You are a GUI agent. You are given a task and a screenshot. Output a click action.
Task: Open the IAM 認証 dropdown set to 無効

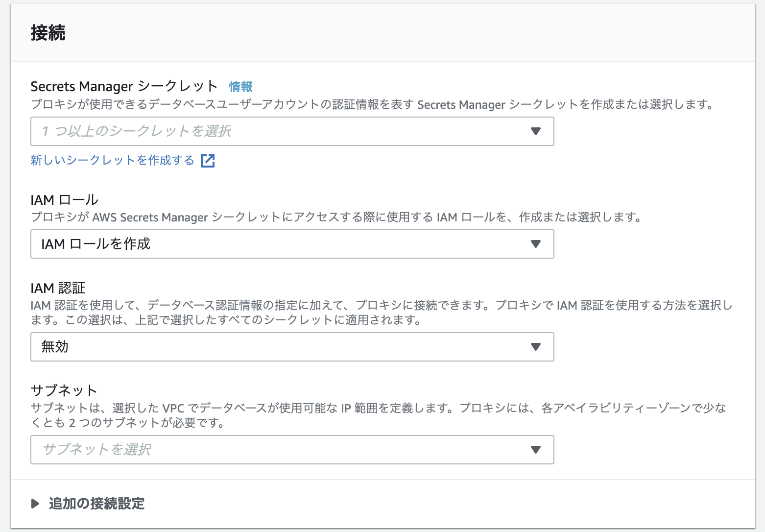[x=292, y=347]
